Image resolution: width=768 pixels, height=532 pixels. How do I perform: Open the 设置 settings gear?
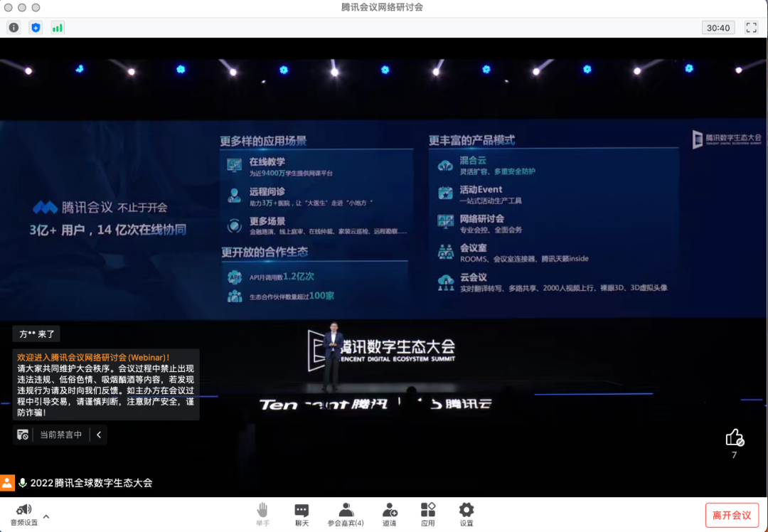coord(466,514)
